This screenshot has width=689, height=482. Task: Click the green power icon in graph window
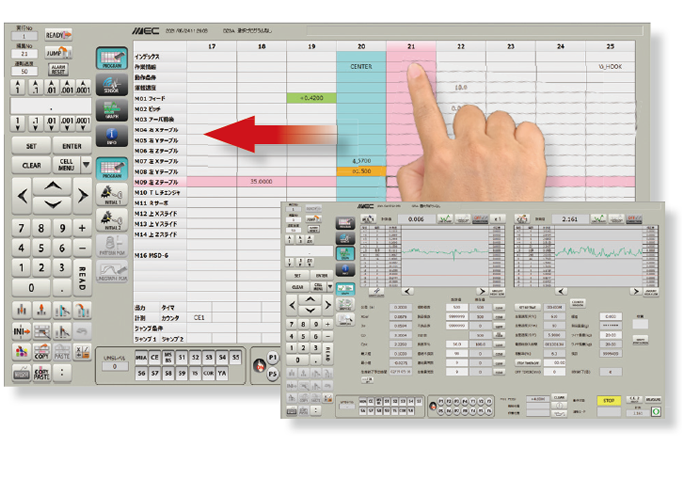656,412
